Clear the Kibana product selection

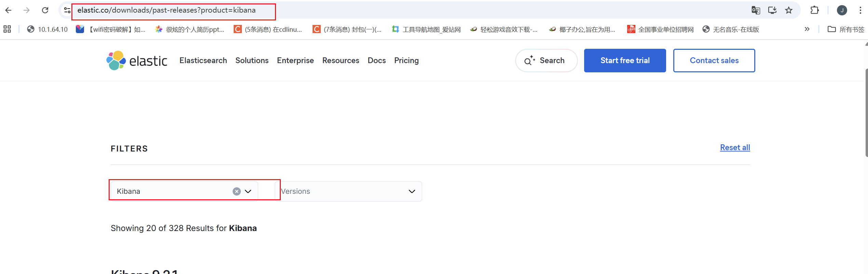tap(236, 191)
